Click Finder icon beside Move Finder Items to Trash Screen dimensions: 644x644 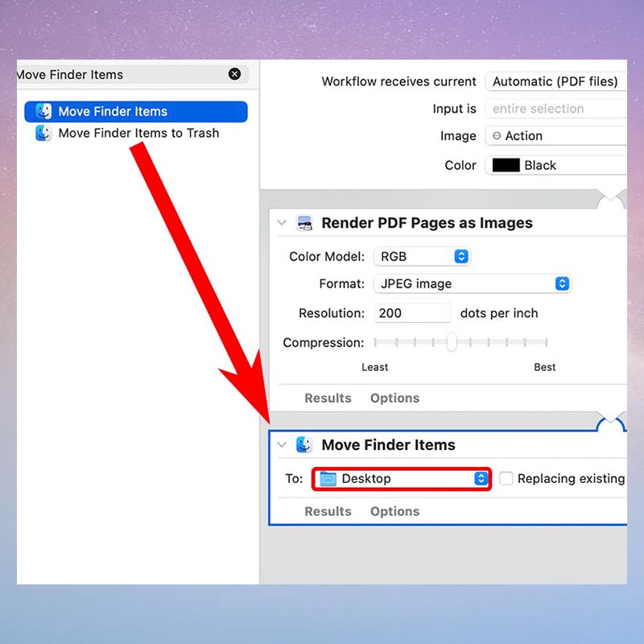tap(43, 133)
